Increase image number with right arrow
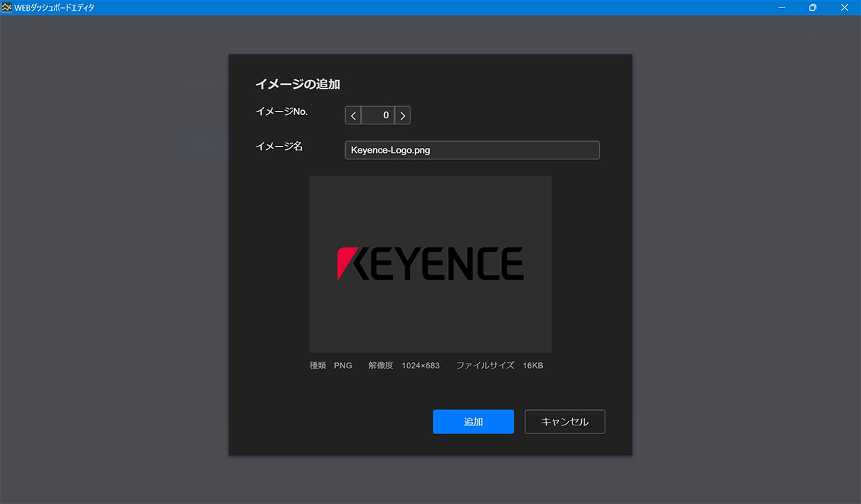861x504 pixels. pos(402,116)
